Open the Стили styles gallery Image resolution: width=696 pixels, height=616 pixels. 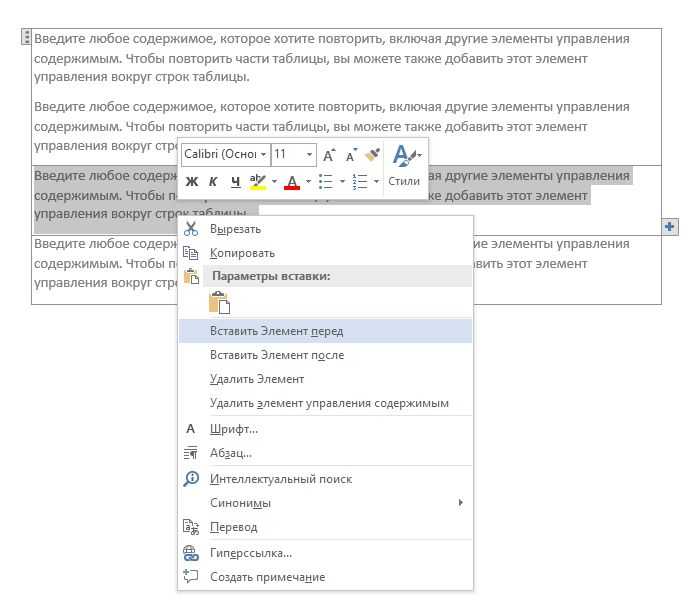tap(405, 166)
